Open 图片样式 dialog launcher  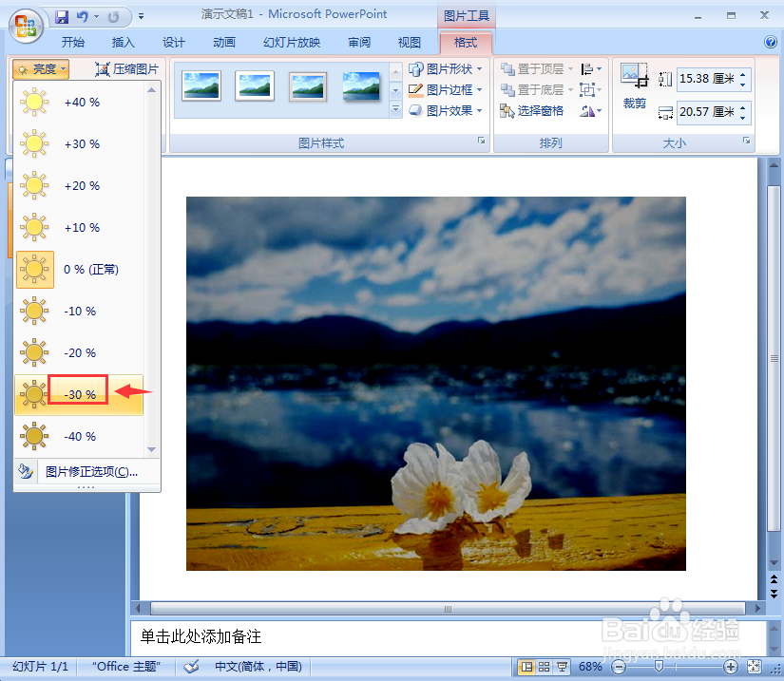(481, 141)
